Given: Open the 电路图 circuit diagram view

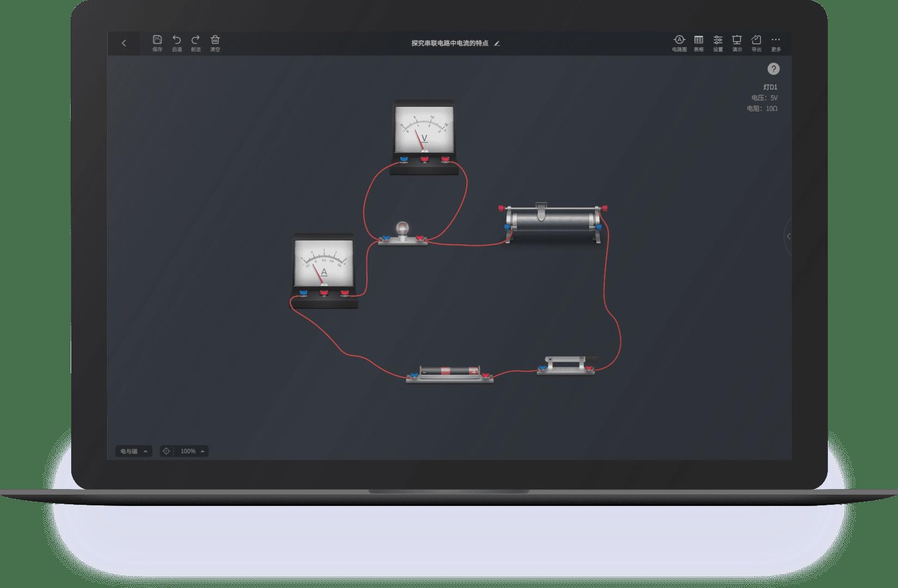Looking at the screenshot, I should [x=679, y=43].
